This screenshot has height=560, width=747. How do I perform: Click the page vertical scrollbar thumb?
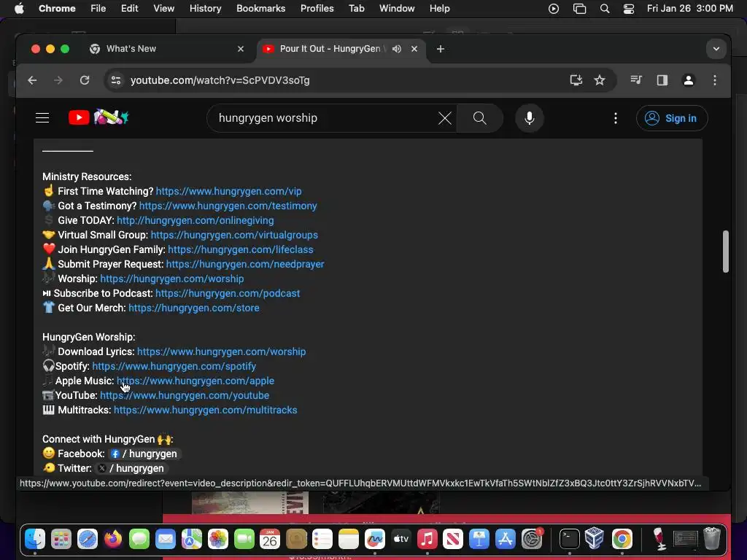coord(726,252)
